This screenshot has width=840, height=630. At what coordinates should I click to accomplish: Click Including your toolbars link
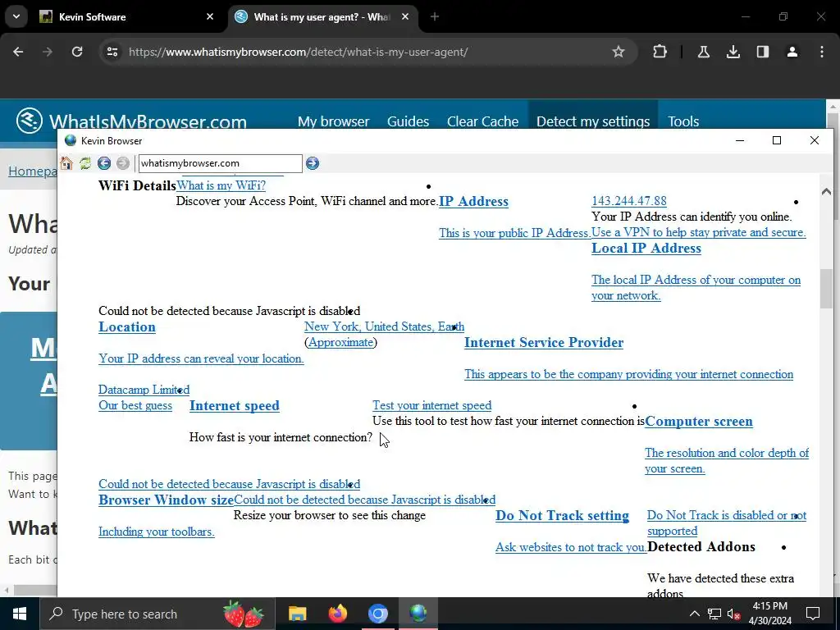[157, 532]
